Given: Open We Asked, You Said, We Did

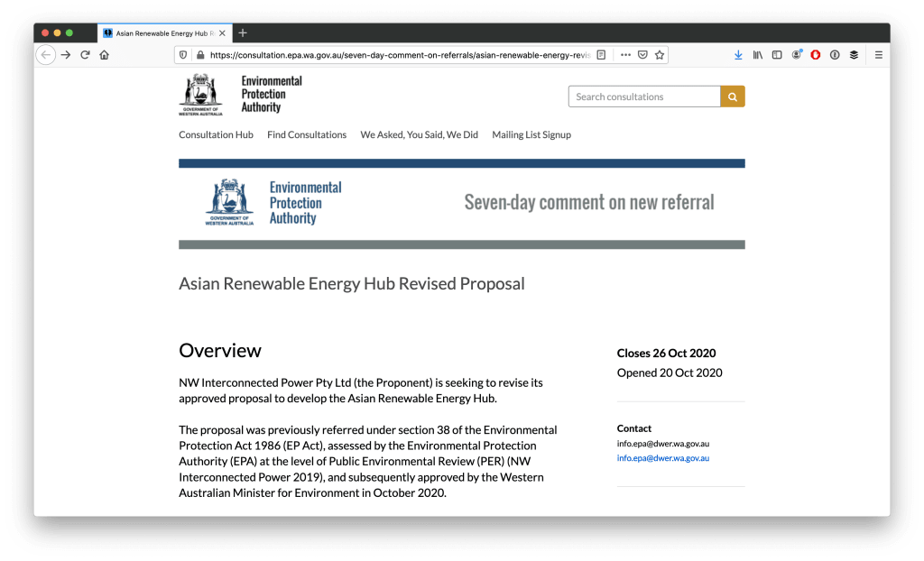Looking at the screenshot, I should 420,134.
